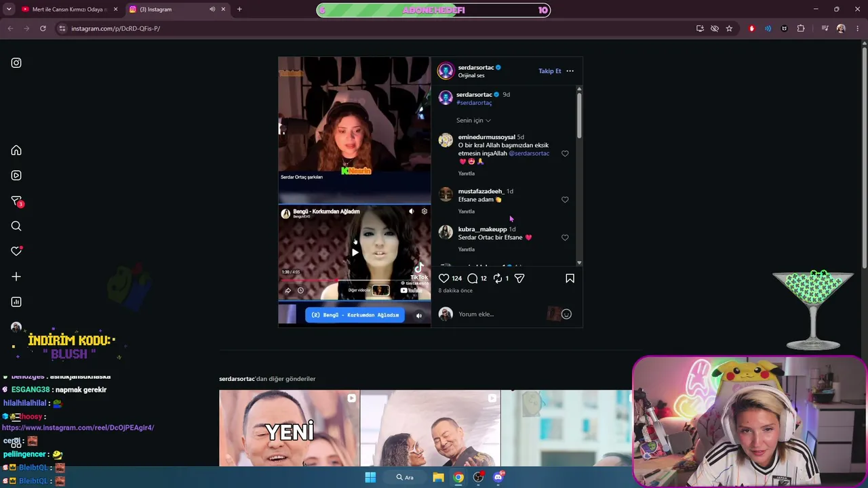Open Notifications heart icon in sidebar

(16, 251)
